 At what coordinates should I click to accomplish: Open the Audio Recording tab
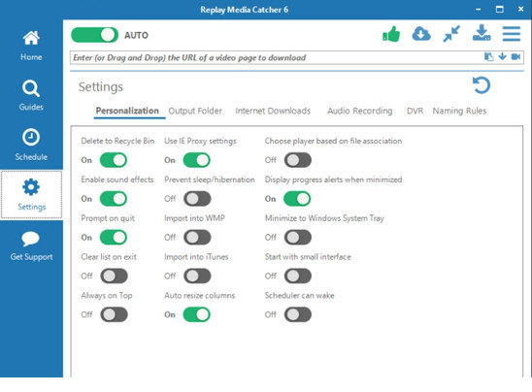[x=359, y=111]
